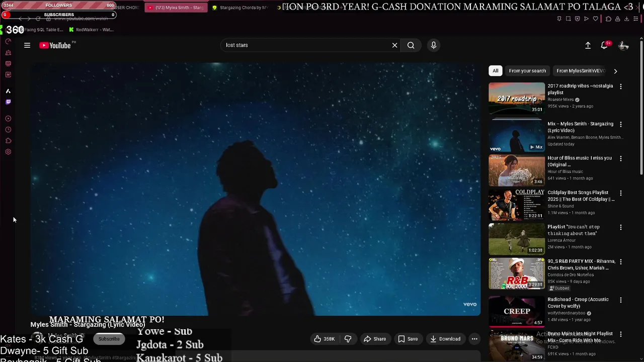This screenshot has width=644, height=362.
Task: Open browser profile icon in toolbar
Action: [617, 19]
